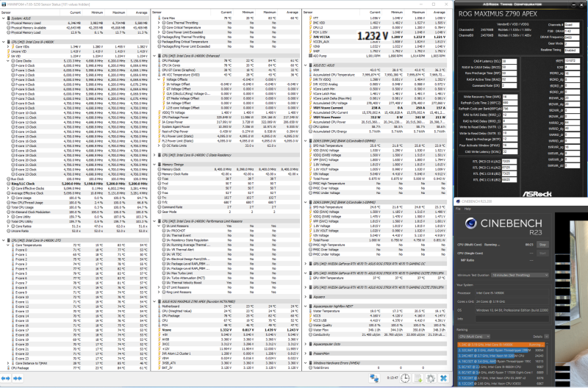
Task: Click the shrink columns arrows icon in HWiNFO
Action: (17, 378)
